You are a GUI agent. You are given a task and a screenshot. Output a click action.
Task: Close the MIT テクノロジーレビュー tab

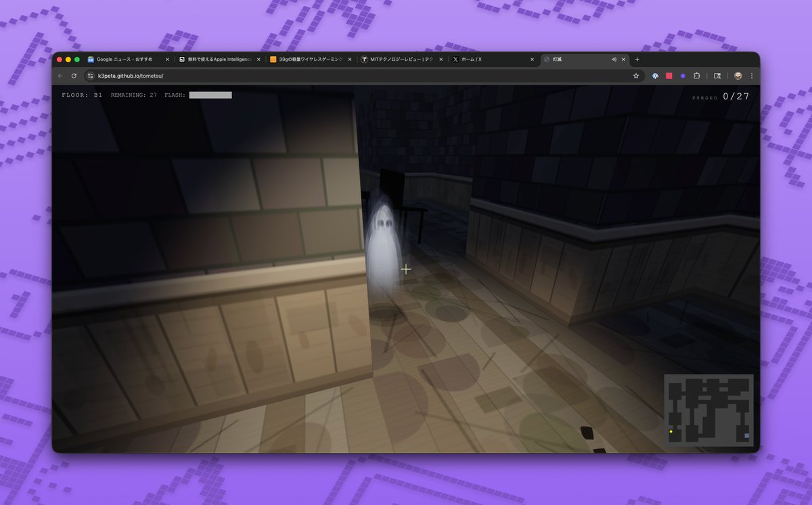click(x=441, y=59)
